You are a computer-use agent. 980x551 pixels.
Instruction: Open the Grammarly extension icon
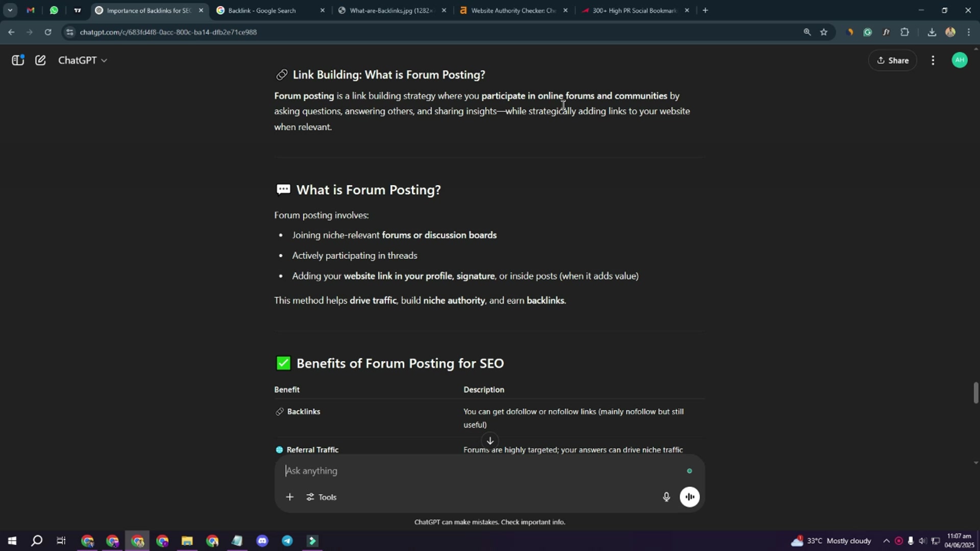[868, 32]
